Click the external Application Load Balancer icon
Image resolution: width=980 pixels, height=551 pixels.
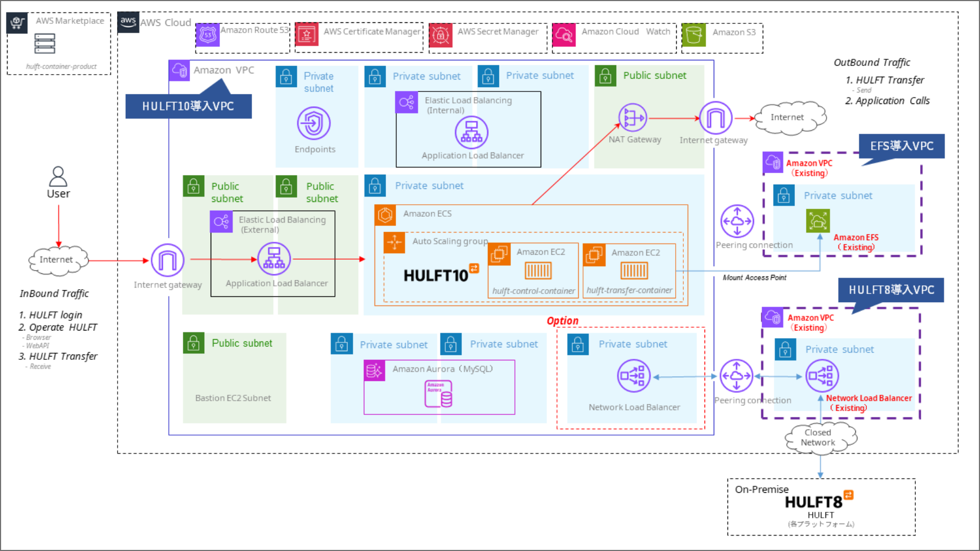[274, 259]
